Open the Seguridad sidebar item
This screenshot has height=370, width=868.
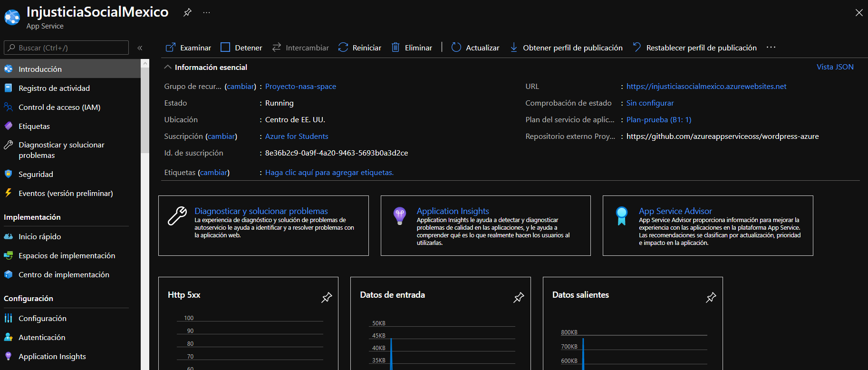(x=70, y=174)
